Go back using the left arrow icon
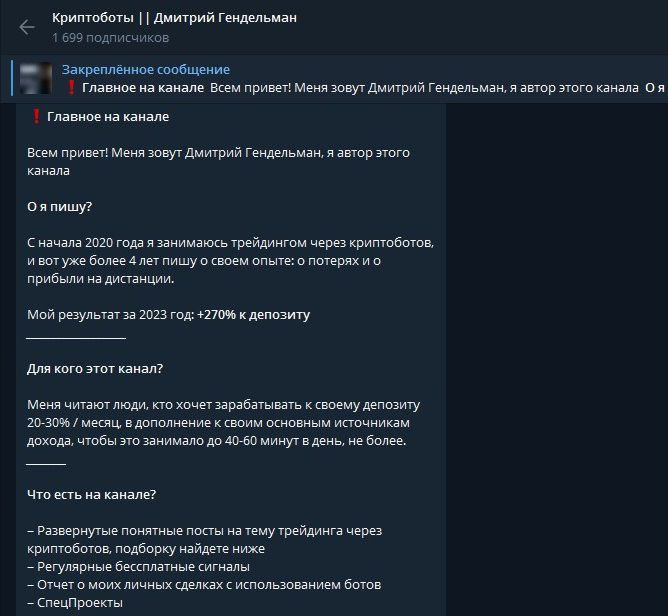This screenshot has width=668, height=616. pos(27,27)
